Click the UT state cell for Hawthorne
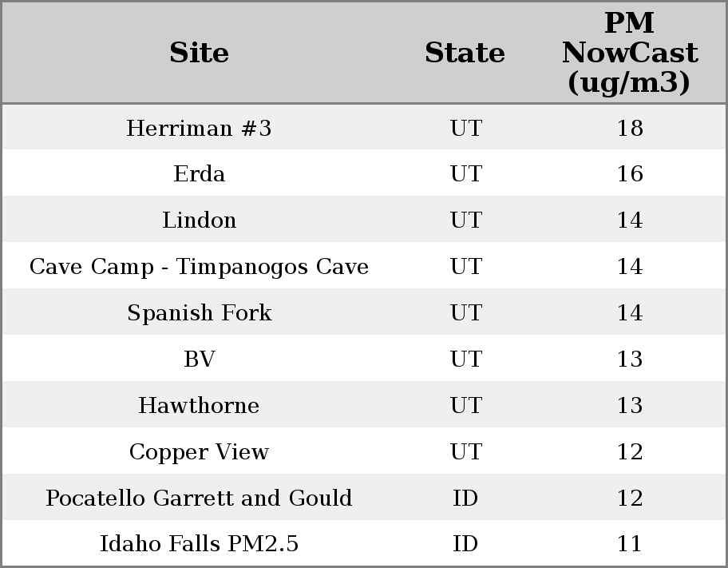 pos(465,406)
